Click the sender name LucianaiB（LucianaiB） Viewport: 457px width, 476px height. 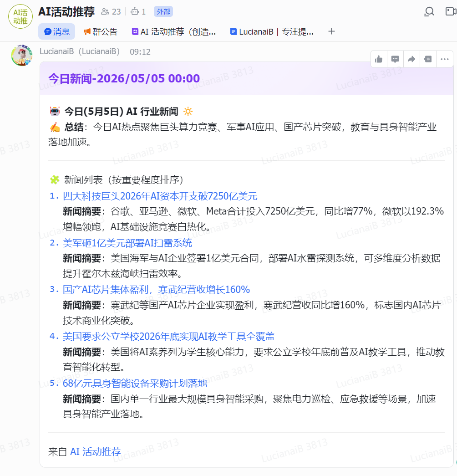click(80, 51)
